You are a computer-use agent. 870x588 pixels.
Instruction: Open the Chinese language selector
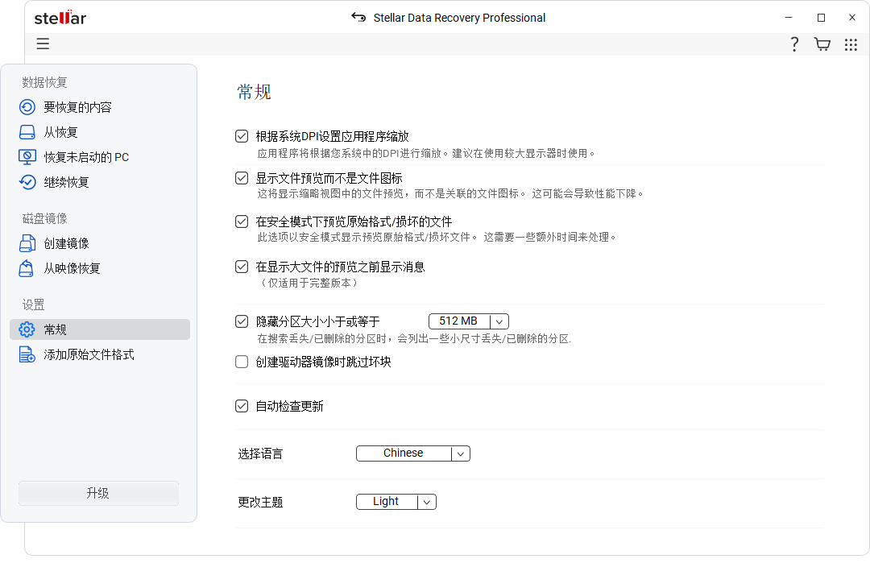pyautogui.click(x=412, y=453)
